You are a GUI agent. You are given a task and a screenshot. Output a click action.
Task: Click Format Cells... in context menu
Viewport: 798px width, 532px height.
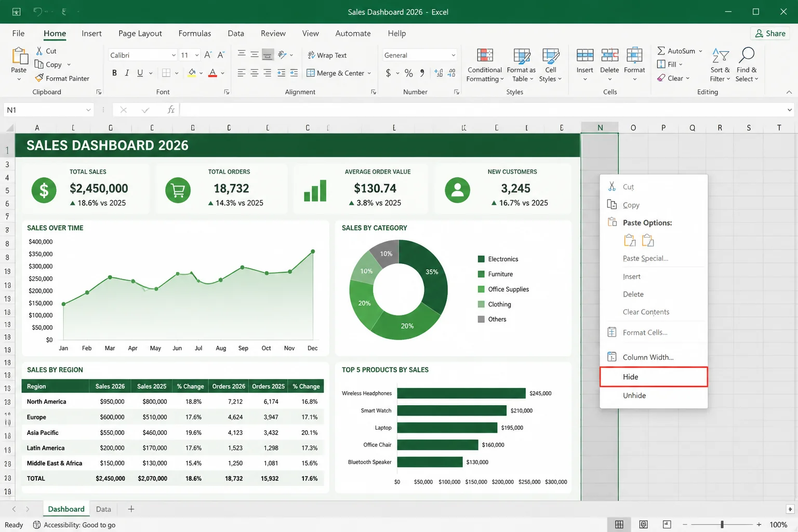coord(654,332)
